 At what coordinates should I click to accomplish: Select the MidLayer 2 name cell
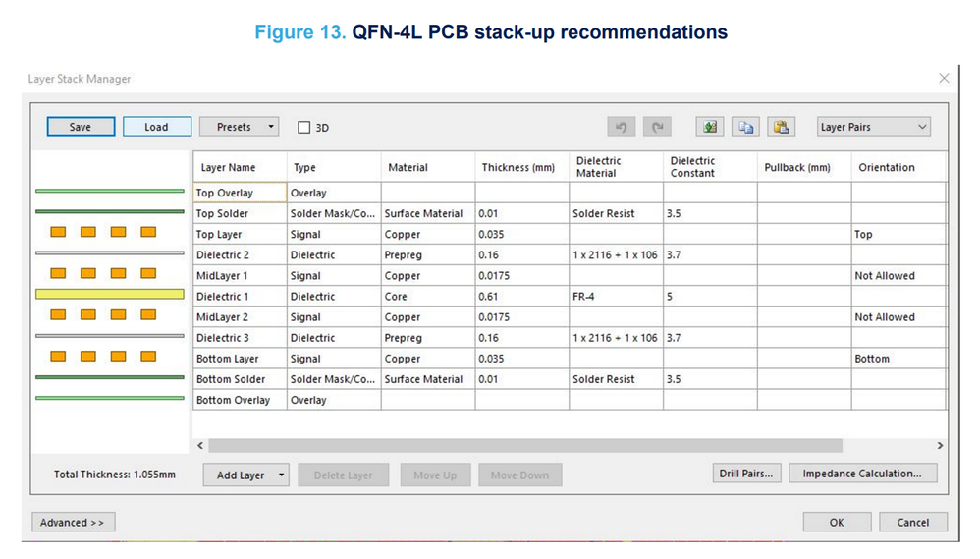tap(240, 317)
